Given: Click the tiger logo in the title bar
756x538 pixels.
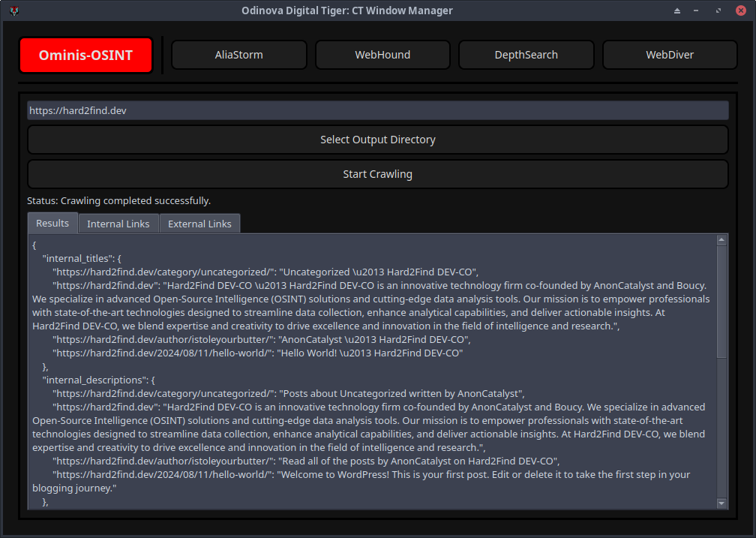Looking at the screenshot, I should [13, 11].
